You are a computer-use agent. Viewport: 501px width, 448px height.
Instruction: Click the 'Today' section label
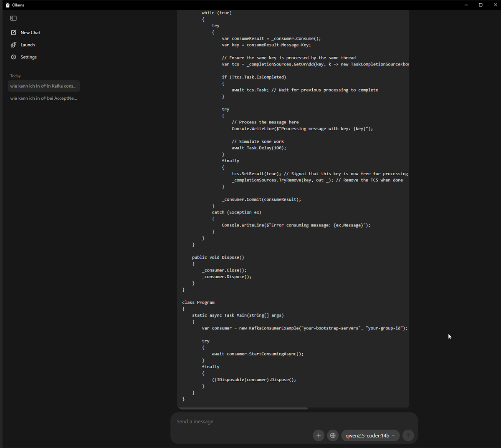(x=15, y=76)
